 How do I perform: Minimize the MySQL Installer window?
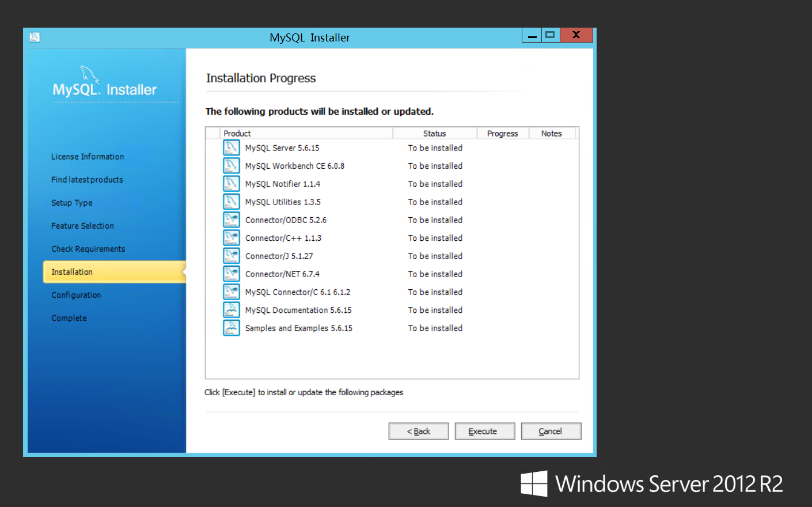coord(532,35)
